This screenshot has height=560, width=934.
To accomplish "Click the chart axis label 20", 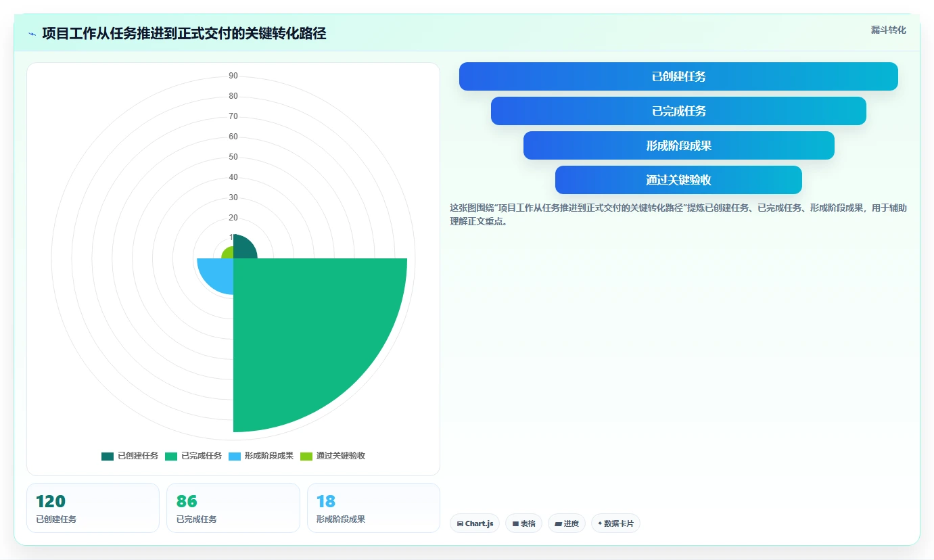I will click(233, 218).
